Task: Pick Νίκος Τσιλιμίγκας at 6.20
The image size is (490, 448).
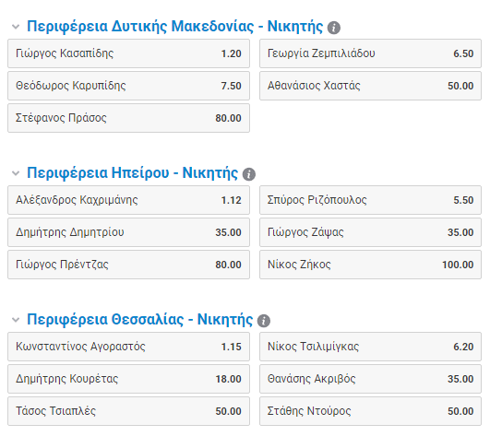Action: point(370,347)
